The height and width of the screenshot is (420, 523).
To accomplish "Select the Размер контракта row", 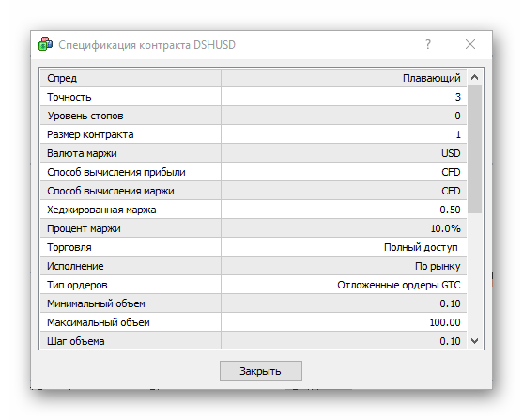I will [x=254, y=134].
